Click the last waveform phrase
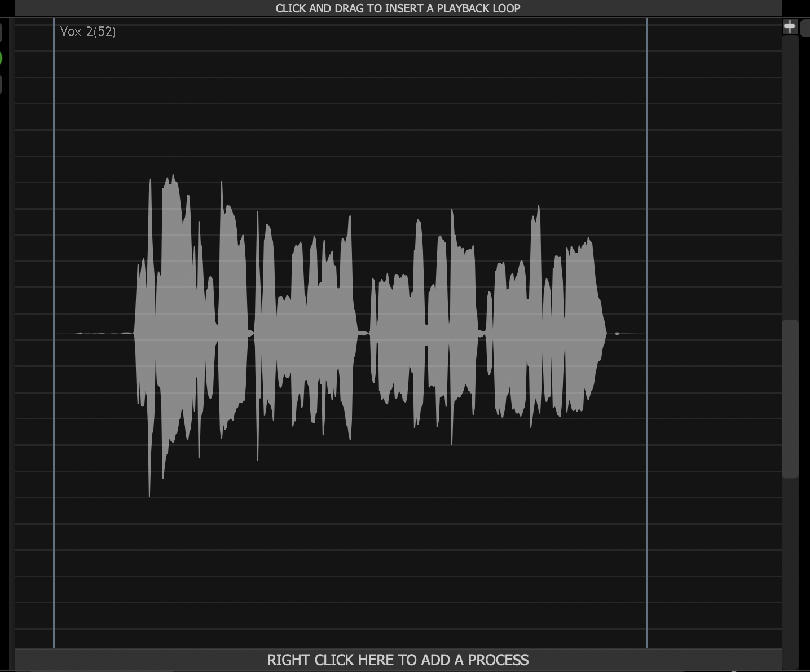 (x=547, y=333)
